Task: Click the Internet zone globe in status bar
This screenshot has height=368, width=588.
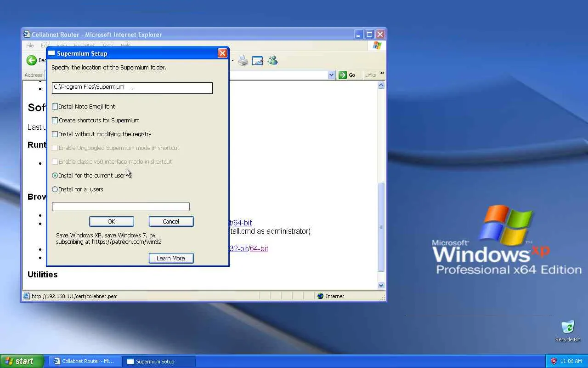Action: click(x=320, y=296)
